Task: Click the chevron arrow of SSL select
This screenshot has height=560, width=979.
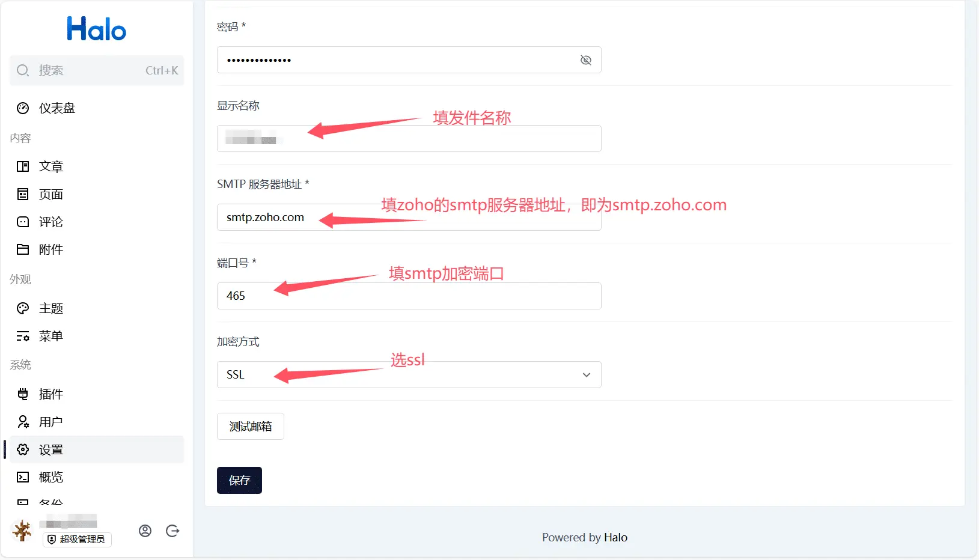Action: [587, 375]
